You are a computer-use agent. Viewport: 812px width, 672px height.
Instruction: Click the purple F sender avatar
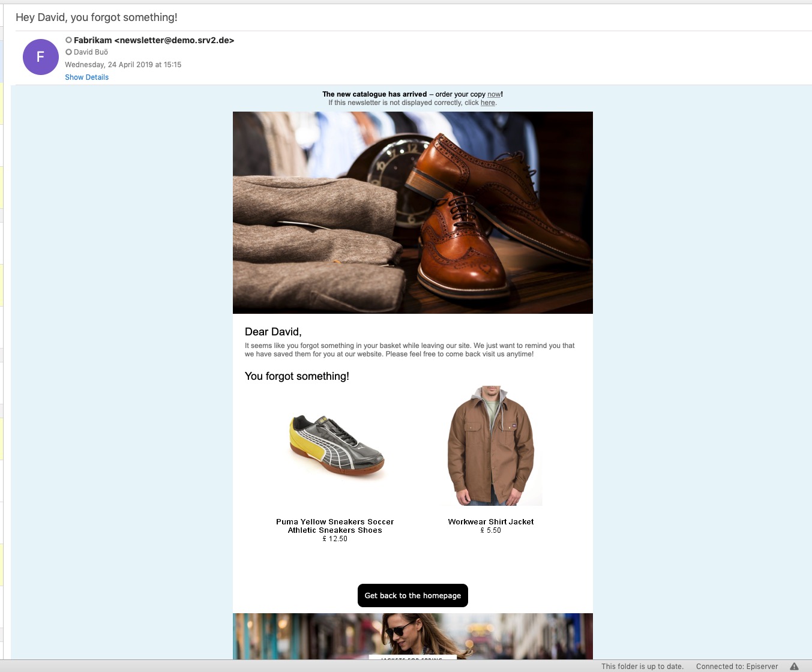coord(40,57)
